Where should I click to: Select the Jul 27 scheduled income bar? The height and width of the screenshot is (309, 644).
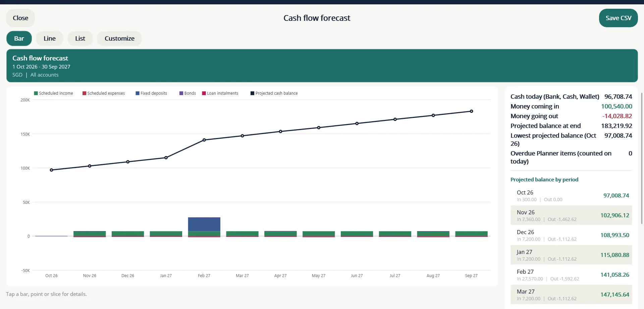click(x=395, y=233)
